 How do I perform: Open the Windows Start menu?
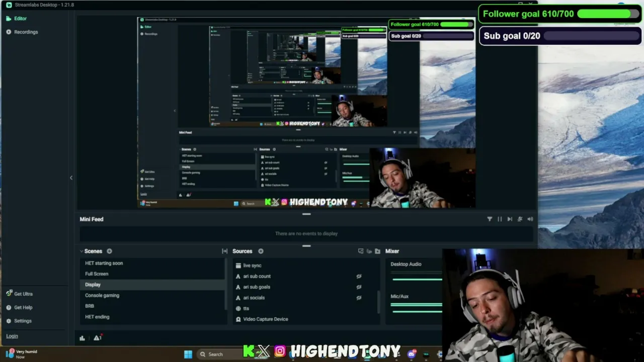pyautogui.click(x=188, y=354)
